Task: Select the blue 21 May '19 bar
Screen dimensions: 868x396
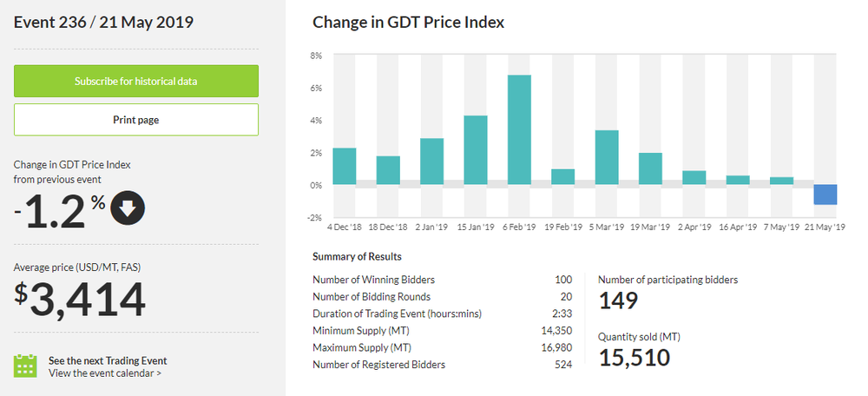Action: (x=825, y=195)
